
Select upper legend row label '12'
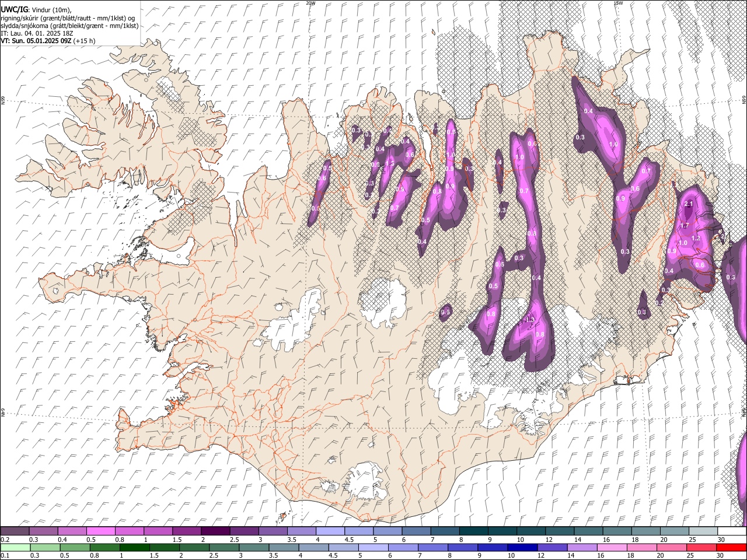[x=549, y=540]
